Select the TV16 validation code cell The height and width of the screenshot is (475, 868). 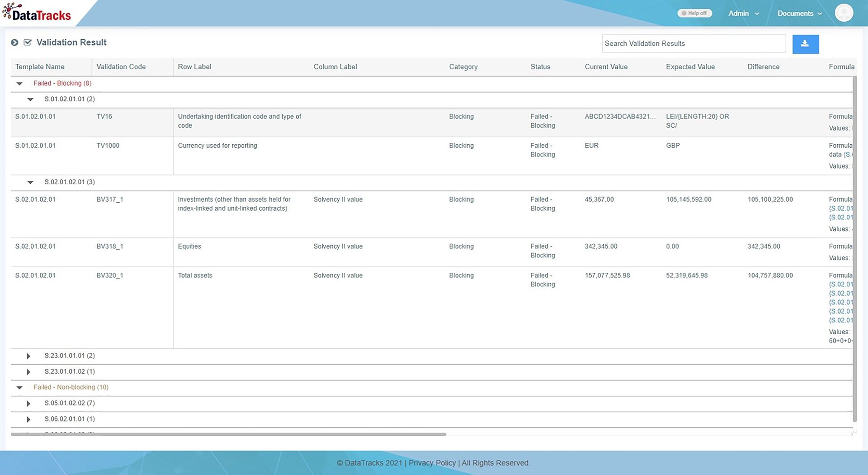click(104, 116)
